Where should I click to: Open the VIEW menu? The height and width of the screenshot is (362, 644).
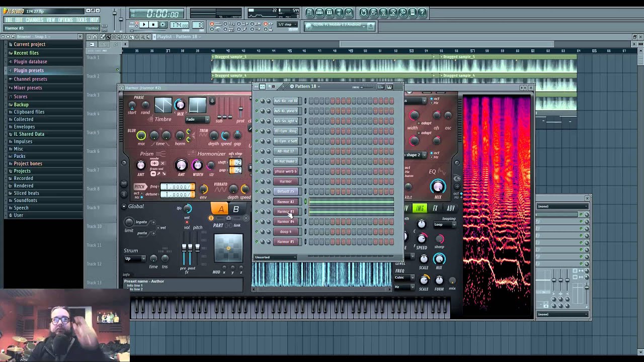(x=51, y=20)
